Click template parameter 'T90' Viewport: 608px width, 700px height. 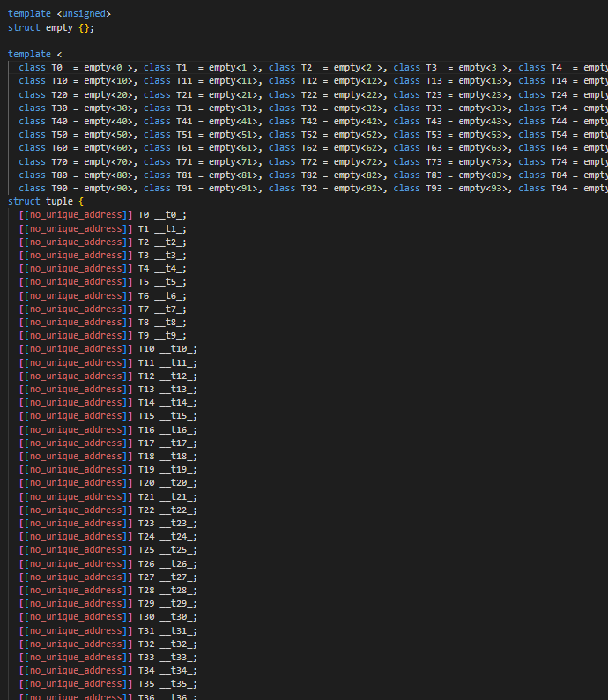point(59,189)
